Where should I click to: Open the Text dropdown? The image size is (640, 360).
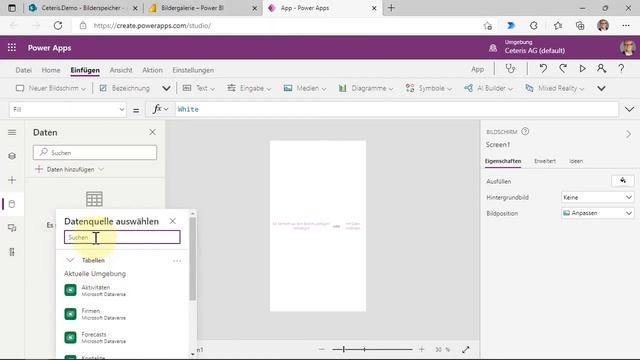[199, 88]
